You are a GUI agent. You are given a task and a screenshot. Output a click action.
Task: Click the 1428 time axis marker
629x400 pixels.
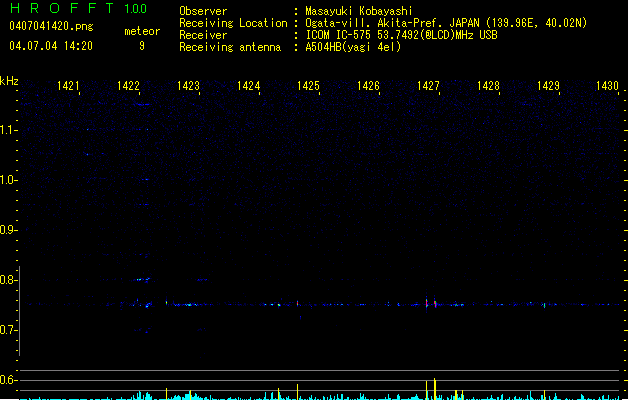pos(488,86)
